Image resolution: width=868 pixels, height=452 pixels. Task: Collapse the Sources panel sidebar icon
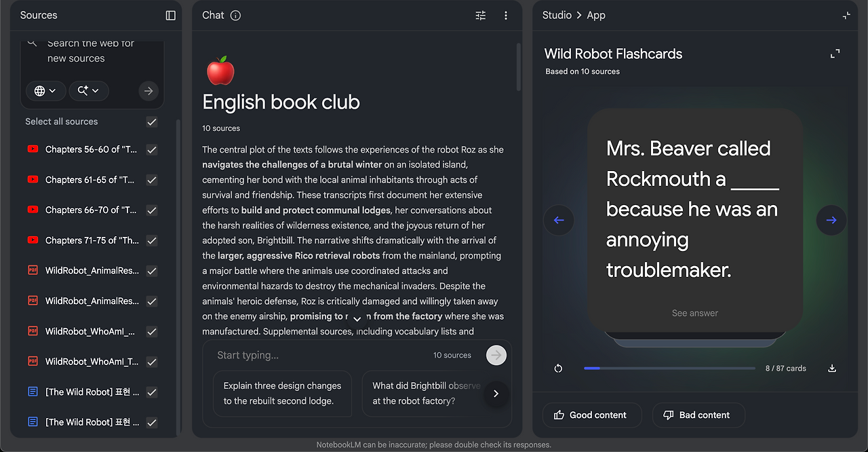[x=170, y=16]
